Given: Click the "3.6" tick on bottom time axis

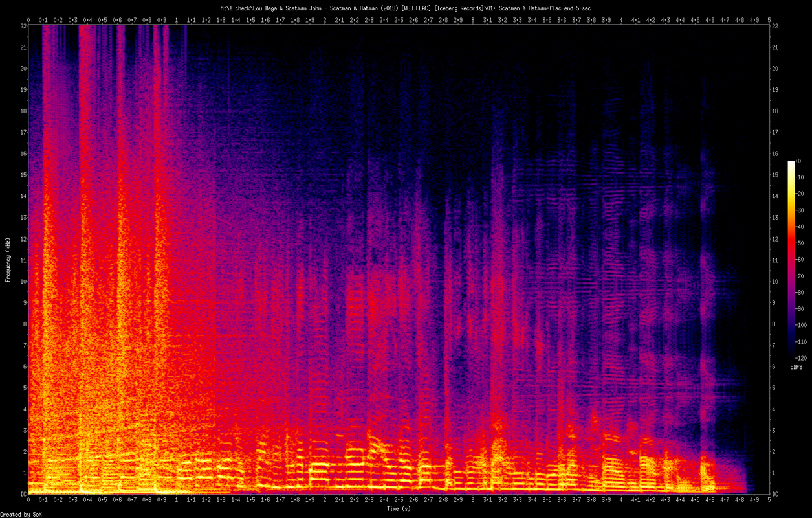Looking at the screenshot, I should (x=562, y=500).
